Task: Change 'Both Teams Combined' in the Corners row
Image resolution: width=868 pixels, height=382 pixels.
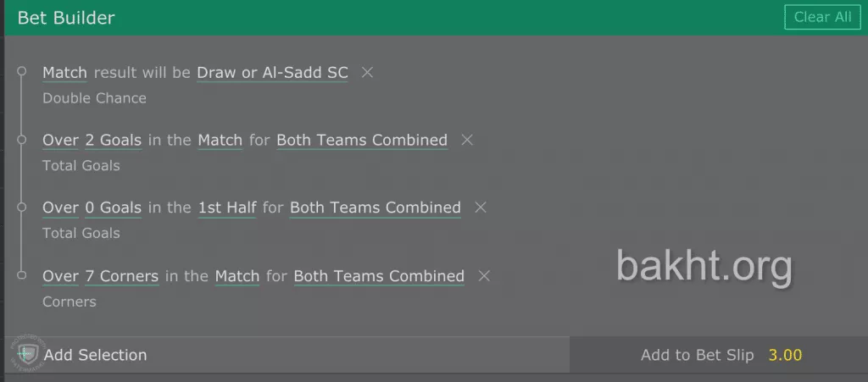Action: click(x=379, y=276)
